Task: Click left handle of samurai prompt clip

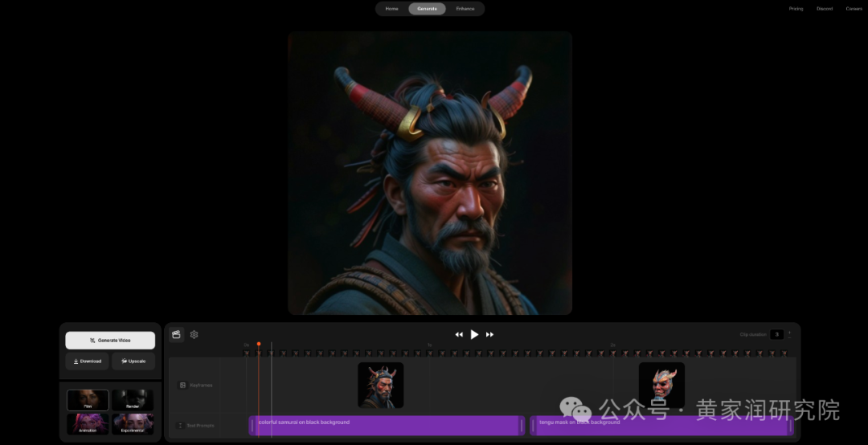Action: pyautogui.click(x=252, y=427)
